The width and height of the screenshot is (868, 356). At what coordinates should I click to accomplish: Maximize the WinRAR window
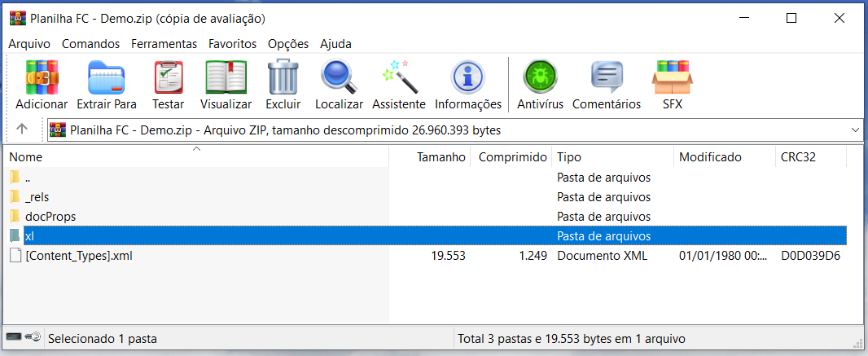(791, 18)
